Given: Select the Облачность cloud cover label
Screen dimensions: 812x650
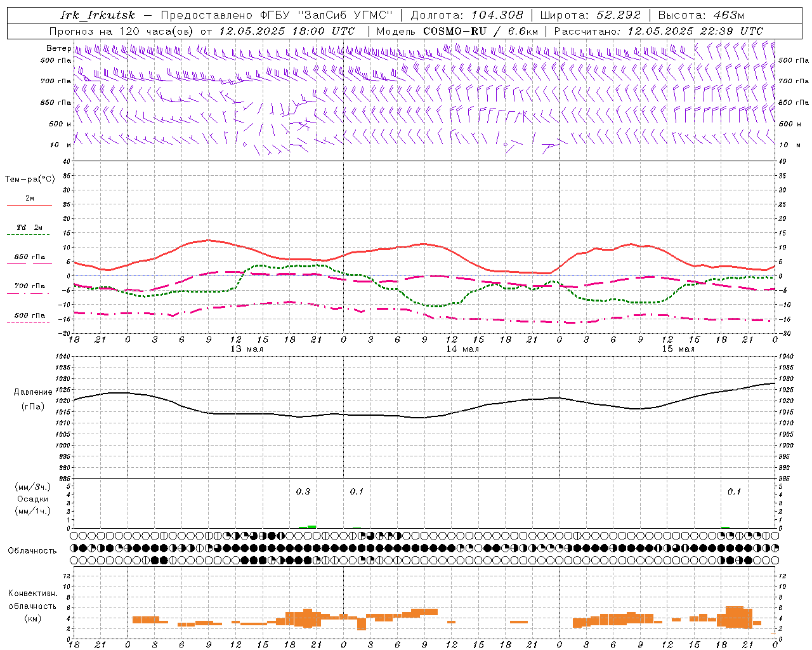Looking at the screenshot, I should (x=32, y=551).
